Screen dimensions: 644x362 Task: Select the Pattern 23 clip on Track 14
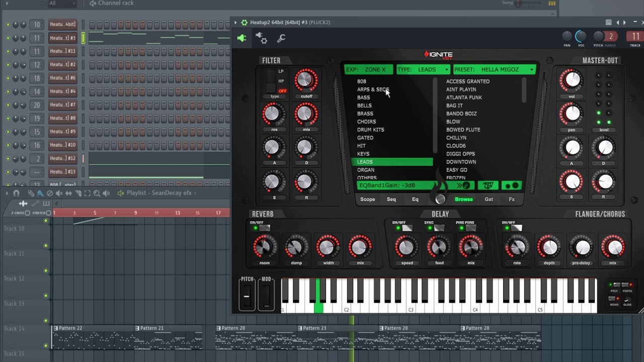tap(338, 337)
